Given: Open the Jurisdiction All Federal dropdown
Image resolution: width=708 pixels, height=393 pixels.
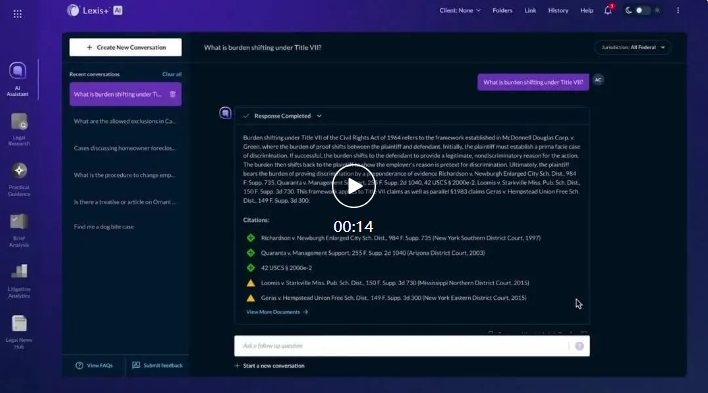Looking at the screenshot, I should coord(633,47).
